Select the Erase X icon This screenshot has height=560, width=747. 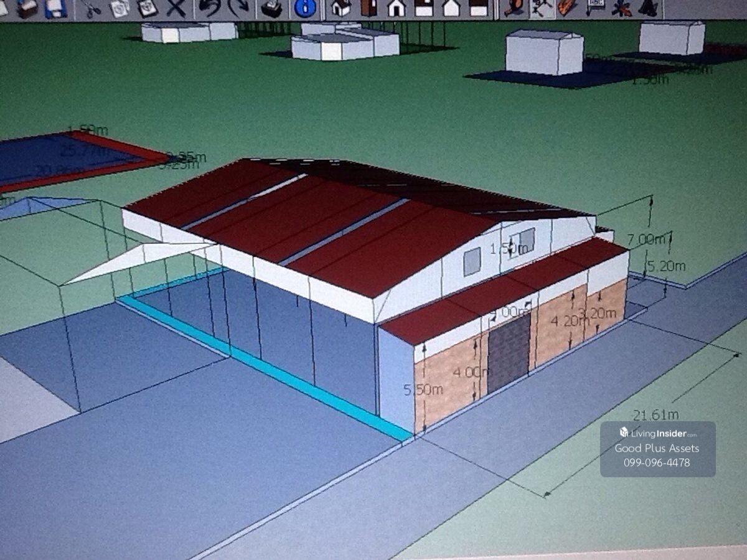coord(176,8)
